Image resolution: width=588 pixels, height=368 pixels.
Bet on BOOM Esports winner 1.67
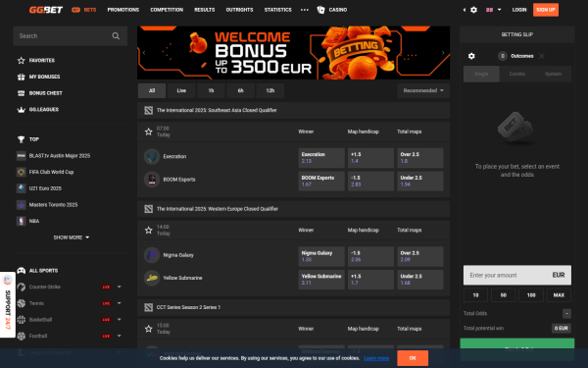[x=321, y=181]
